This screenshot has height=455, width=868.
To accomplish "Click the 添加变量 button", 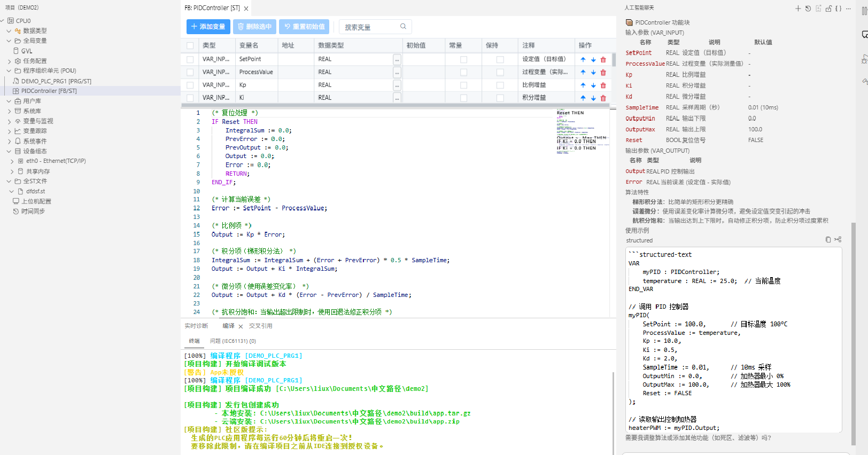I will tap(208, 27).
